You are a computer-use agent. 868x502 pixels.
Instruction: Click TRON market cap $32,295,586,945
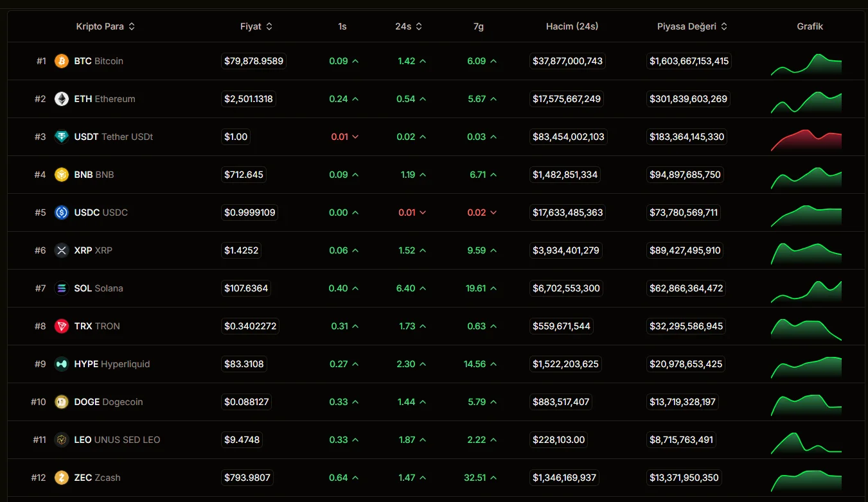point(686,326)
